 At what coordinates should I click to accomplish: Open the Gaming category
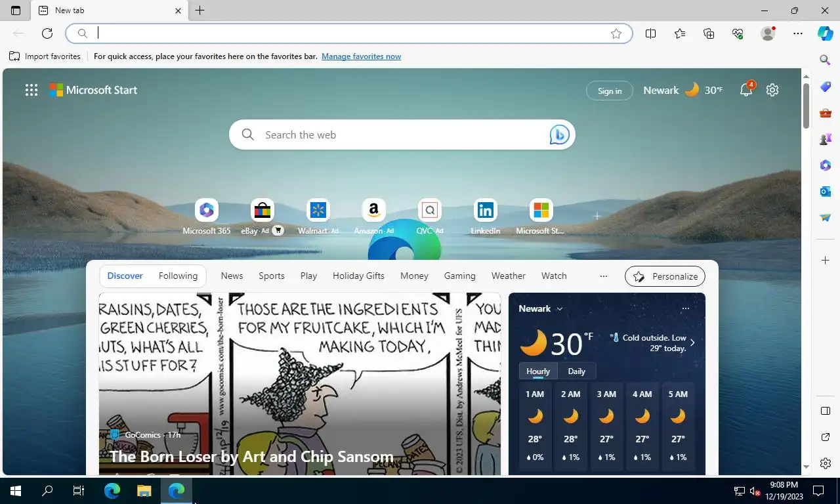(x=459, y=276)
